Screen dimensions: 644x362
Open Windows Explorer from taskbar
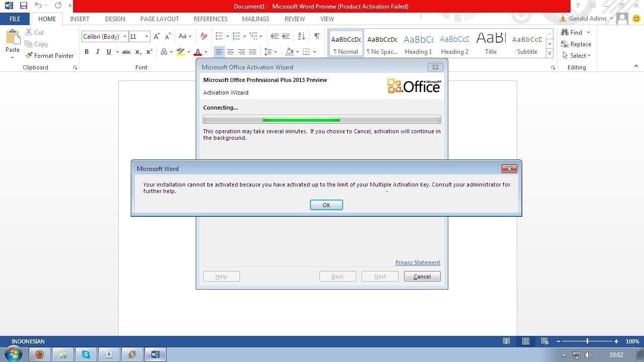[63, 354]
